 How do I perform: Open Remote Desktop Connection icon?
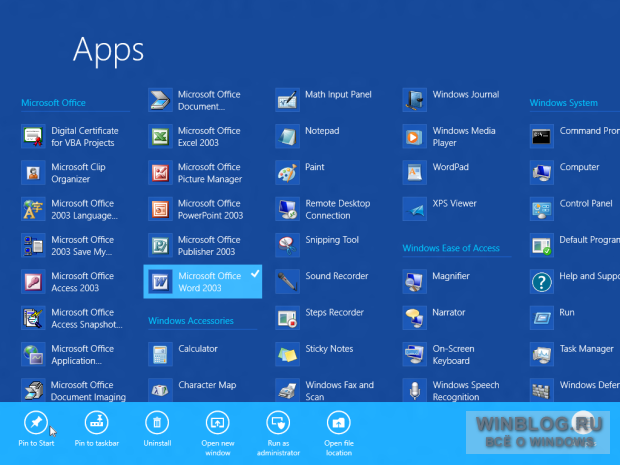287,209
